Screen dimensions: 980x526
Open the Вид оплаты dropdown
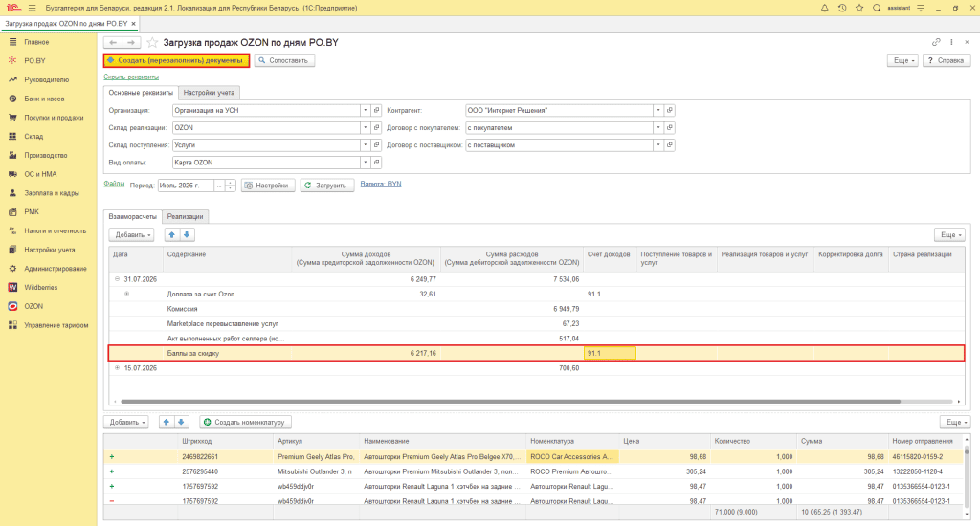365,163
